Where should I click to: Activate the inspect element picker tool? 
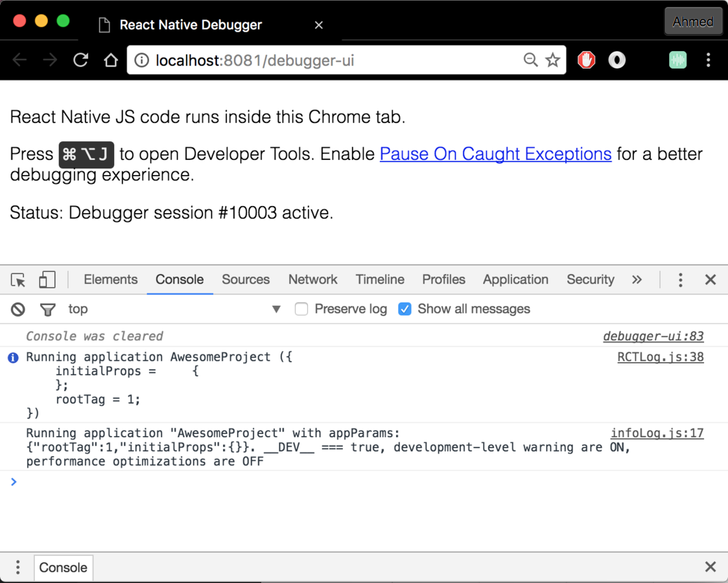click(x=18, y=280)
